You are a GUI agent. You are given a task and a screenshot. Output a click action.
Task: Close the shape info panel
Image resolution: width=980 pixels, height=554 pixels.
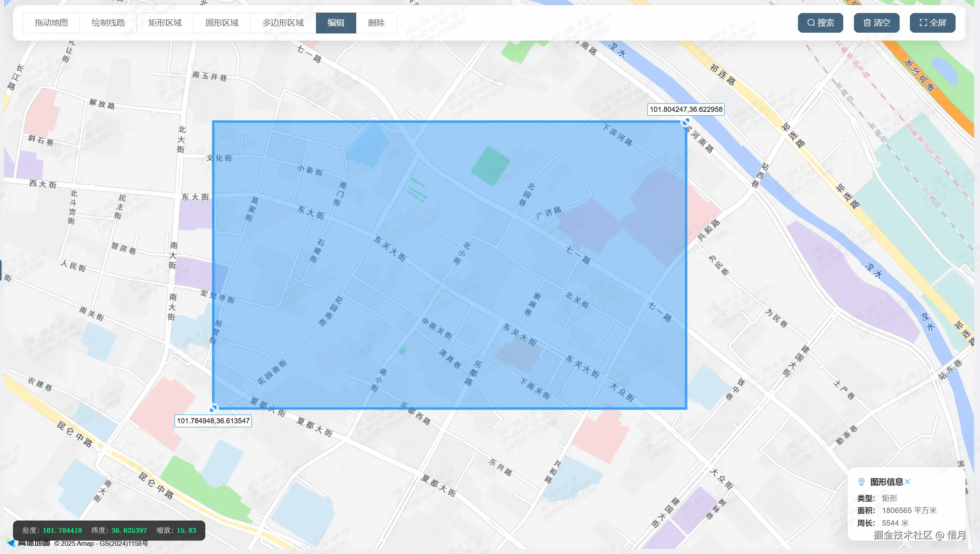[907, 482]
